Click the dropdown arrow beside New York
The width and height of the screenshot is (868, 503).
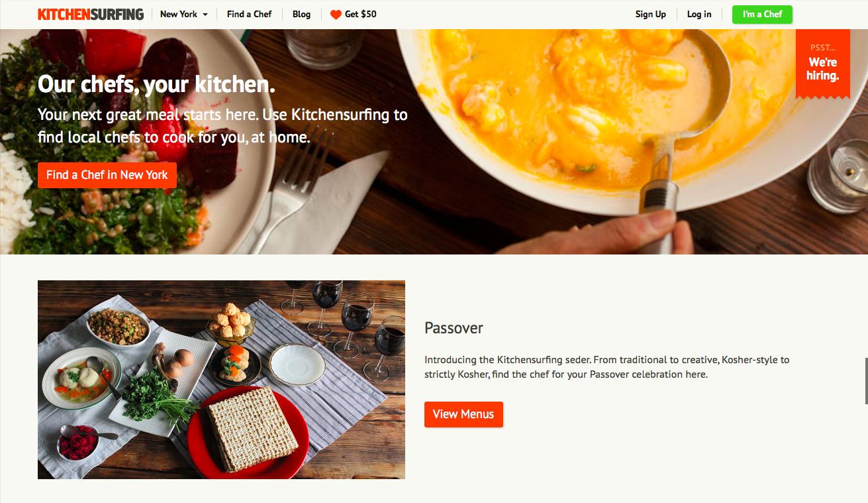pyautogui.click(x=205, y=15)
